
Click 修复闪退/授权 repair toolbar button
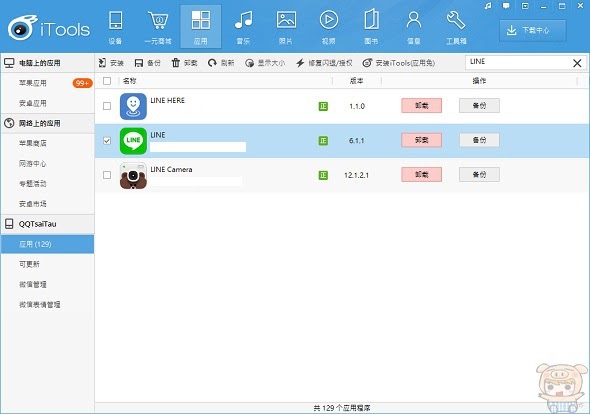(x=324, y=63)
